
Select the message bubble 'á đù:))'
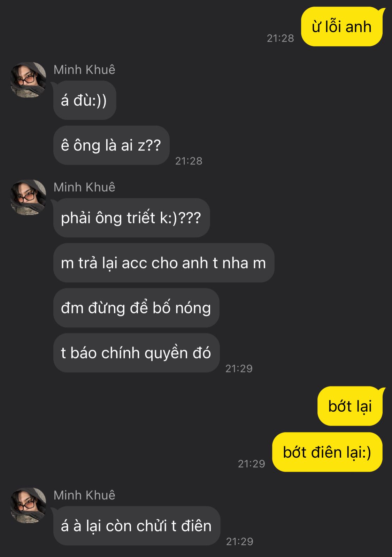[x=85, y=100]
